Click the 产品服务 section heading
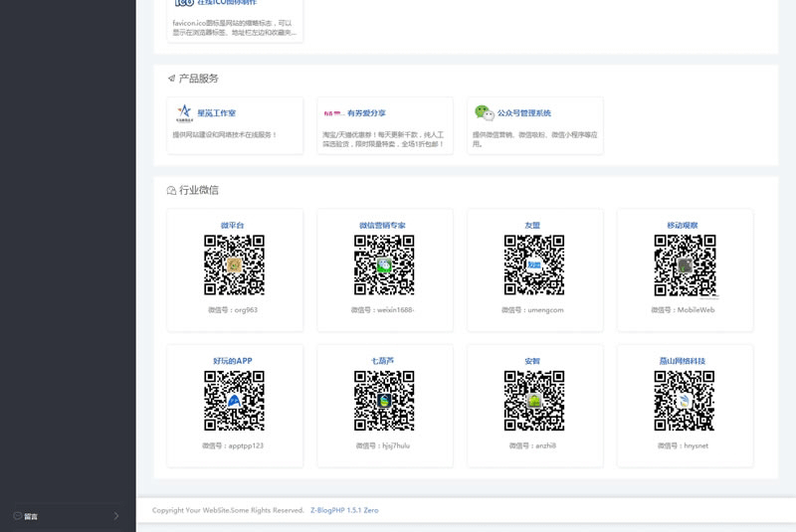 [x=198, y=79]
